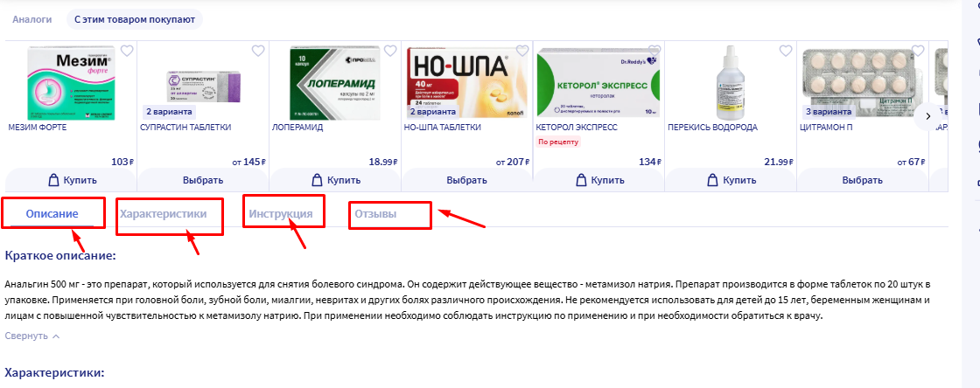Select 'С этим товаром покупают' tab
This screenshot has height=388, width=980.
click(135, 19)
